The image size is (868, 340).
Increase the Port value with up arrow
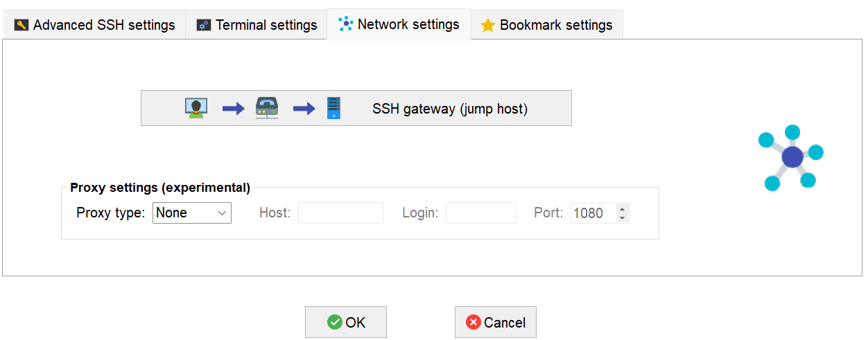tap(623, 209)
